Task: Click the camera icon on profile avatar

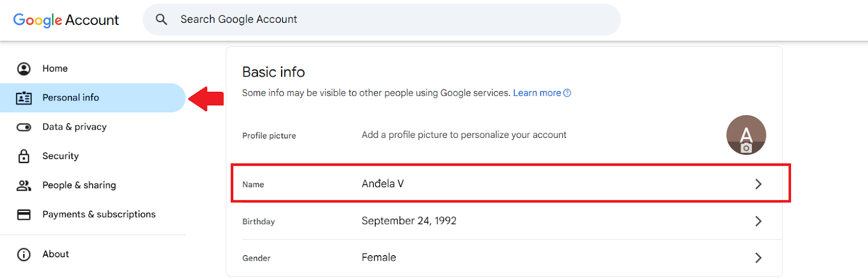Action: point(746,148)
